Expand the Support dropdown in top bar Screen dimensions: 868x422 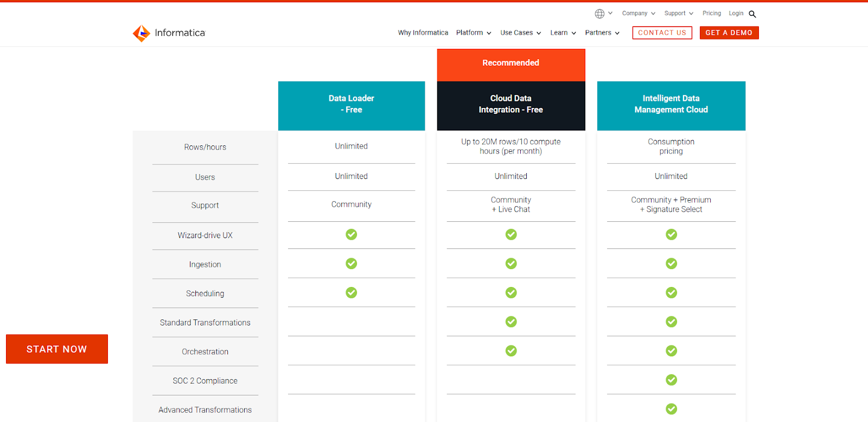click(679, 14)
